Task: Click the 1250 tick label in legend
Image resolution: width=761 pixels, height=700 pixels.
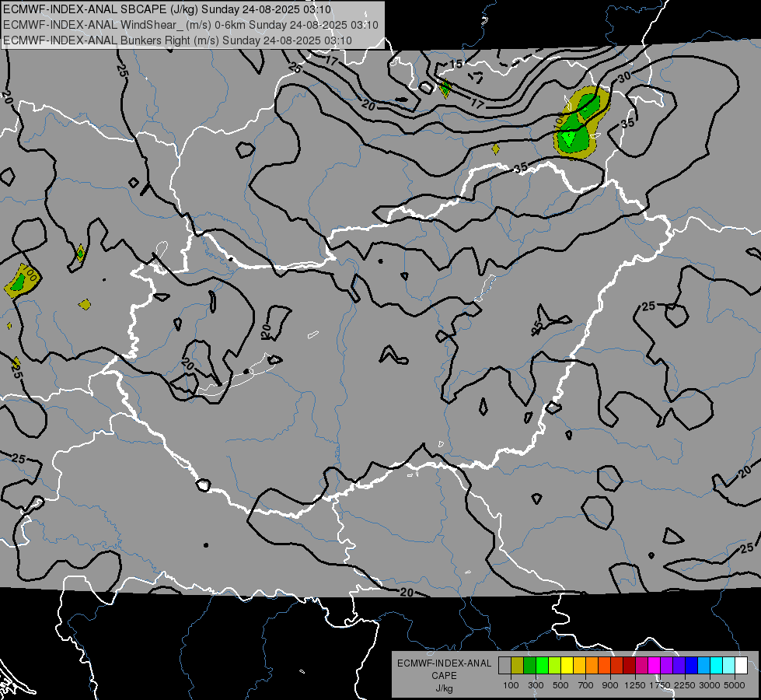Action: click(x=635, y=685)
